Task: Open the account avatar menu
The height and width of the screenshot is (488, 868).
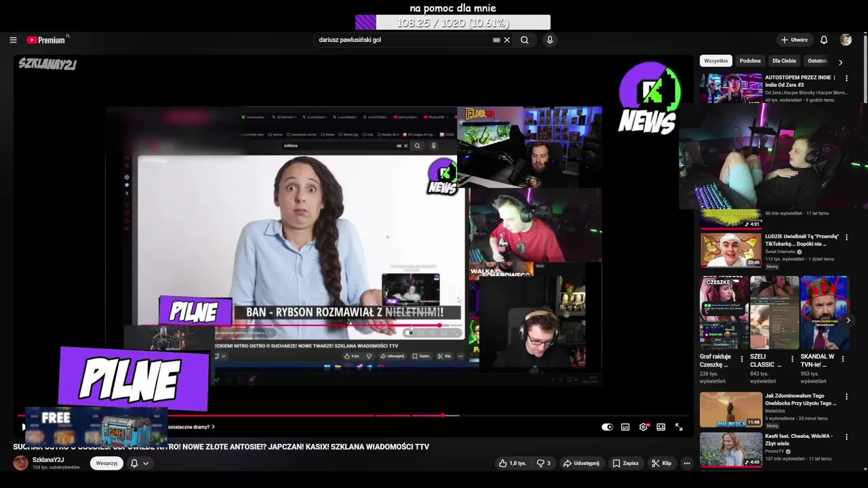Action: tap(846, 40)
